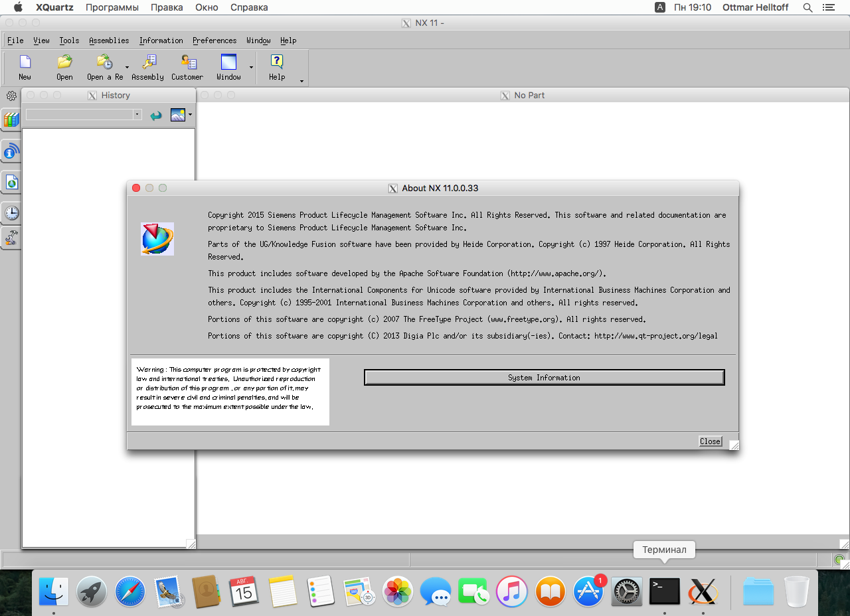Screen dimensions: 850x616
Task: Click the green status indicator in status bar
Action: tap(840, 560)
